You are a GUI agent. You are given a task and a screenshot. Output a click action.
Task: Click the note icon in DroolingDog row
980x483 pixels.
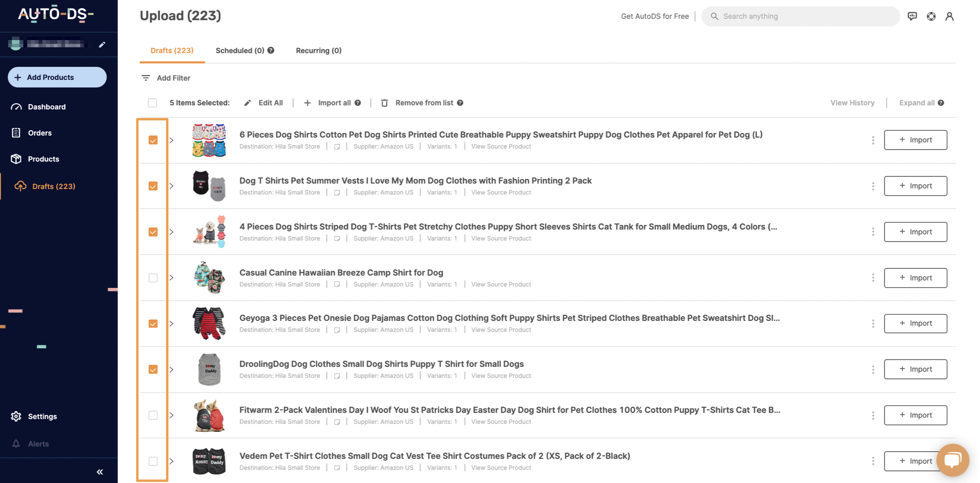click(x=337, y=376)
